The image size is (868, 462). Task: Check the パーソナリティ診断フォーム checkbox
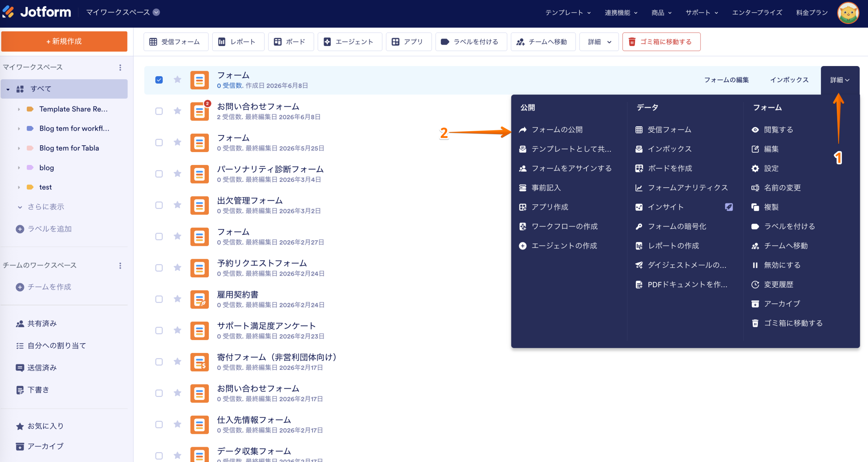[159, 174]
